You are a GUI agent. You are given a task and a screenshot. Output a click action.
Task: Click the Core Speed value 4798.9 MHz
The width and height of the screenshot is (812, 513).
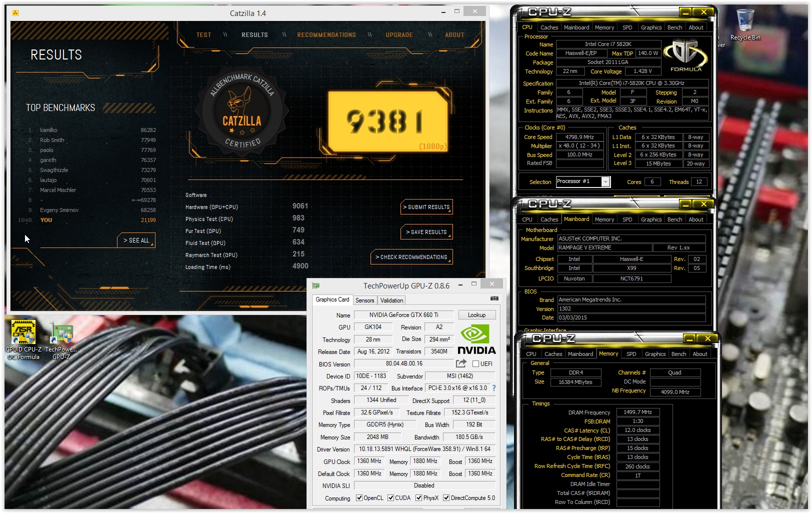[x=579, y=137]
